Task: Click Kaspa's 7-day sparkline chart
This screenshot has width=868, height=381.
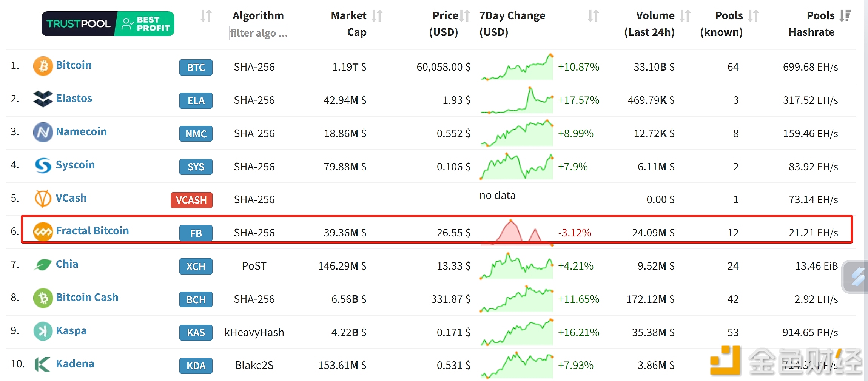Action: (x=517, y=332)
